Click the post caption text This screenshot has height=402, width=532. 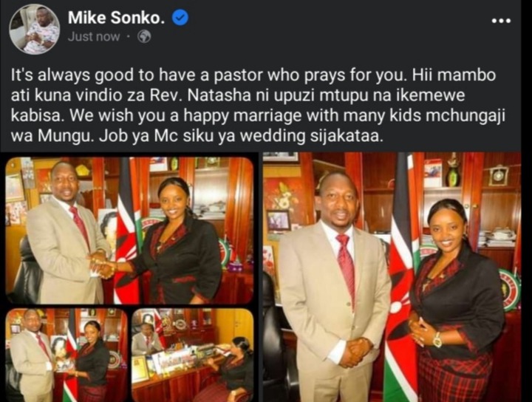[x=258, y=106]
